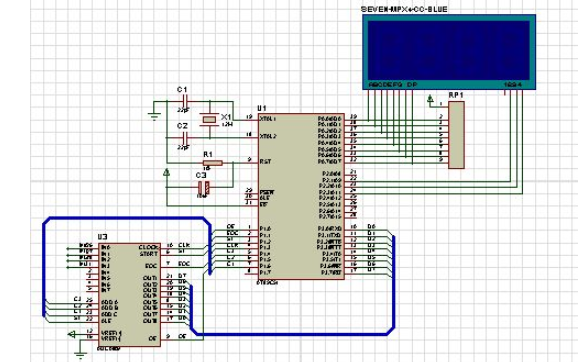
Task: Click the power terminal arrow near RP1
Action: click(430, 99)
